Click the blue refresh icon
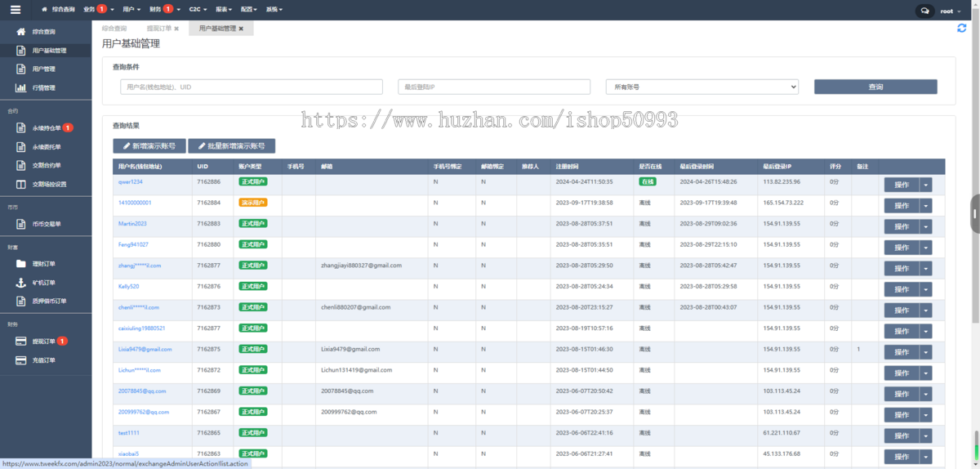980x469 pixels. click(x=962, y=28)
